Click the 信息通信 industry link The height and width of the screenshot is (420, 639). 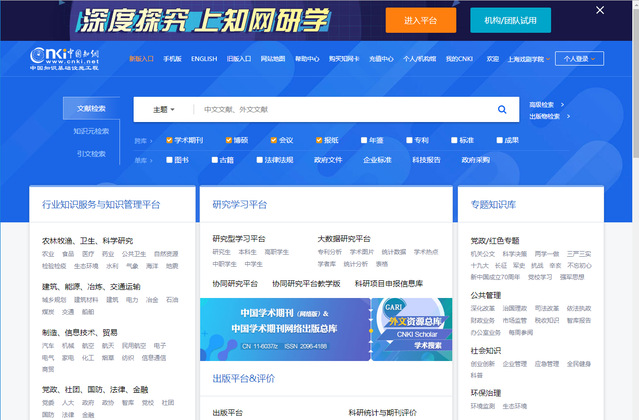(x=154, y=358)
